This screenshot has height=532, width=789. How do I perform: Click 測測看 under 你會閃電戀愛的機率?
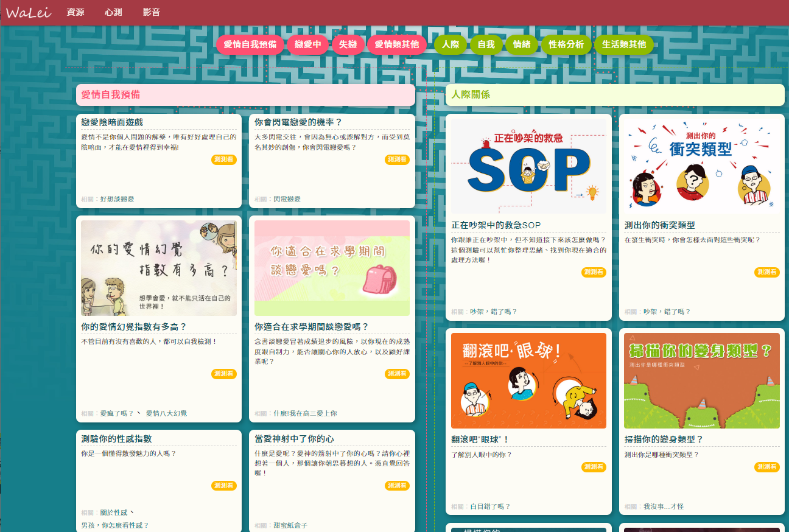point(397,159)
